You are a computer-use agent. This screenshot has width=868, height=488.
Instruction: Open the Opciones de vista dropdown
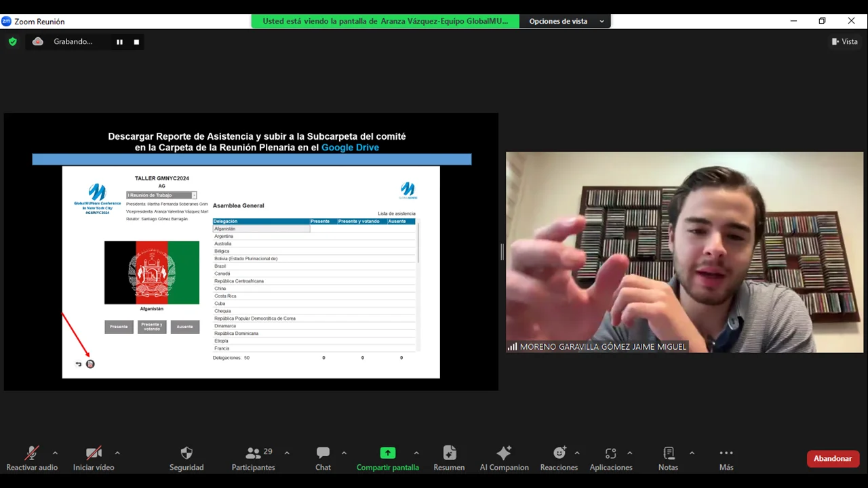566,21
